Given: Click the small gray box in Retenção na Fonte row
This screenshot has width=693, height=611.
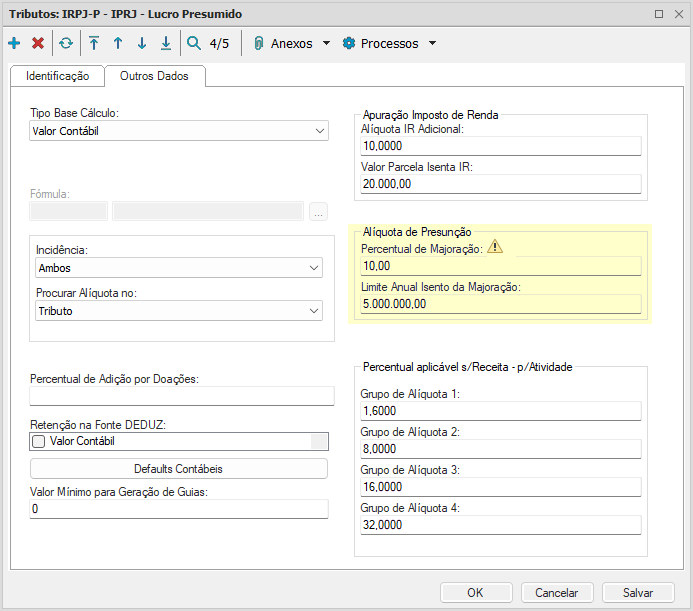Looking at the screenshot, I should [319, 441].
